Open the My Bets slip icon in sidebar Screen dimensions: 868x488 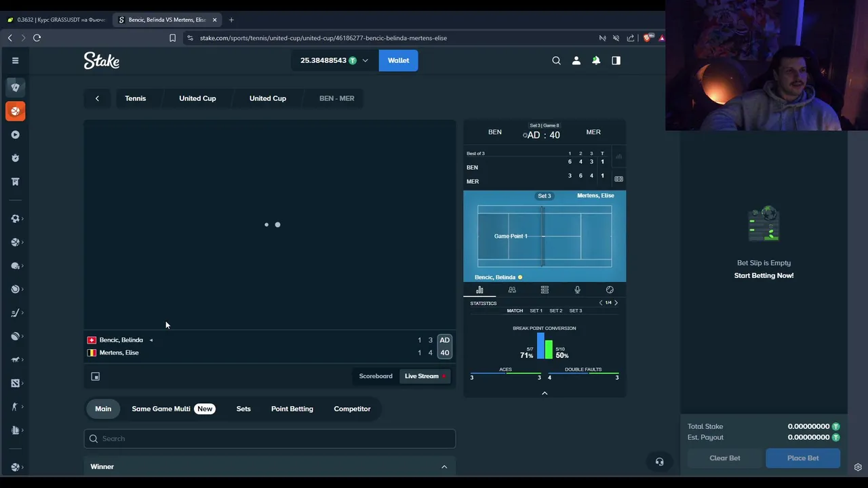pos(15,182)
